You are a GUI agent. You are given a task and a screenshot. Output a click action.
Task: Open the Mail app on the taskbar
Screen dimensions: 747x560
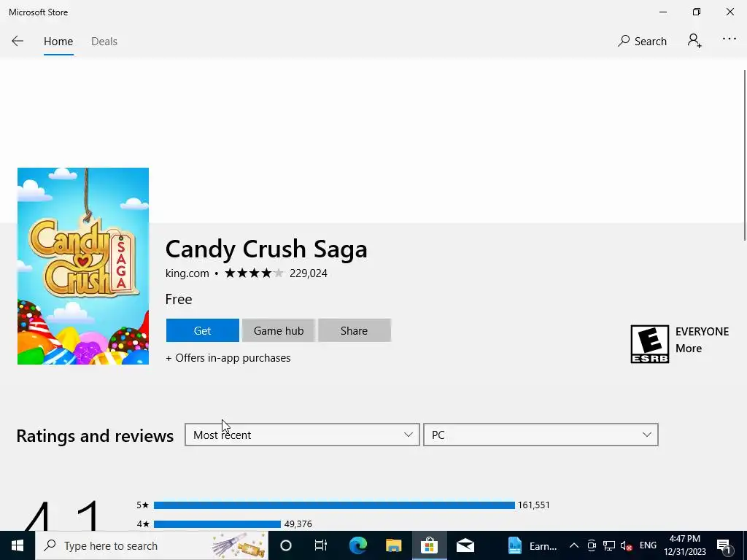[x=465, y=545]
